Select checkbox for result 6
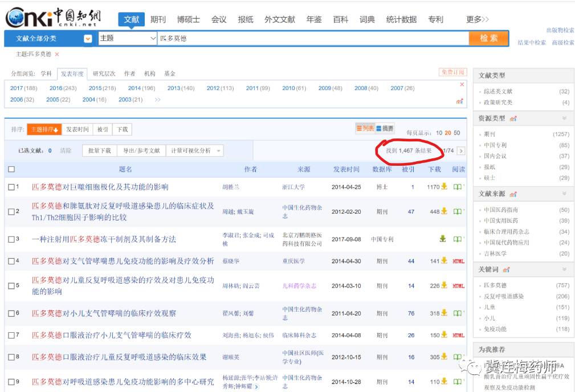 pyautogui.click(x=11, y=313)
